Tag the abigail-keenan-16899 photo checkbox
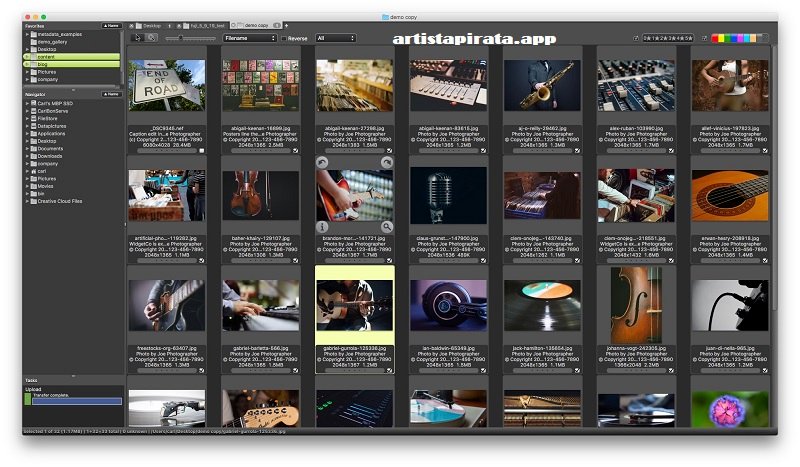This screenshot has width=800, height=467. (295, 151)
